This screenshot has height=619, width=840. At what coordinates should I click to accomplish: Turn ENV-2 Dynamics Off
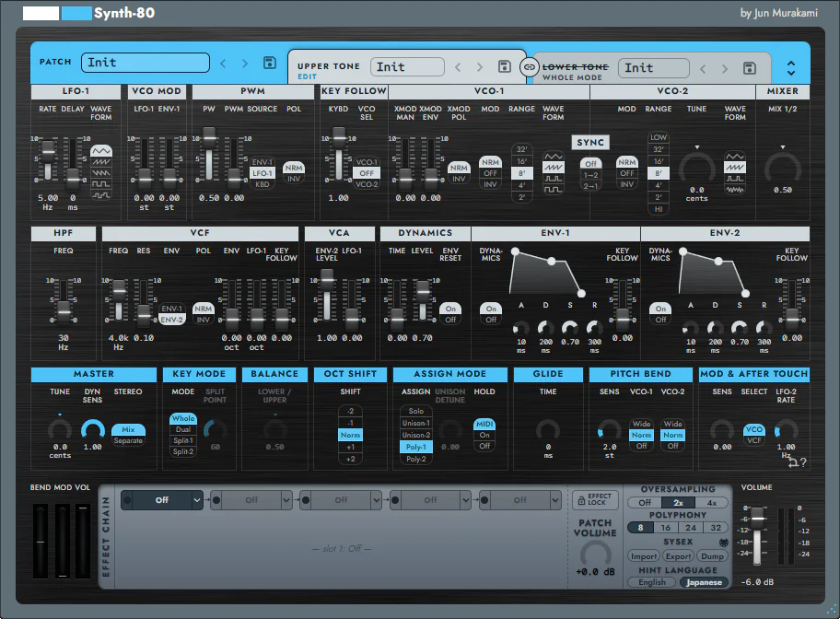click(660, 320)
